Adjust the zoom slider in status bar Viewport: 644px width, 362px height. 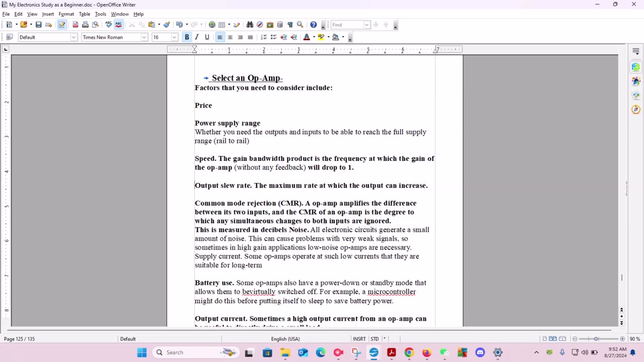pos(596,339)
